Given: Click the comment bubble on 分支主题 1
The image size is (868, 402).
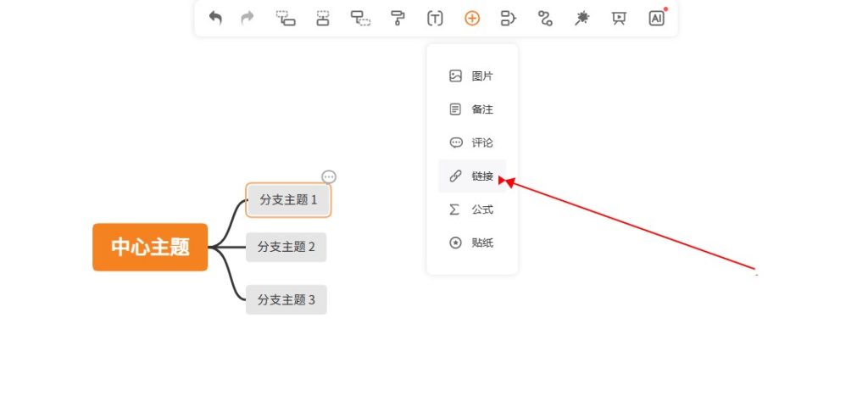Looking at the screenshot, I should [329, 176].
